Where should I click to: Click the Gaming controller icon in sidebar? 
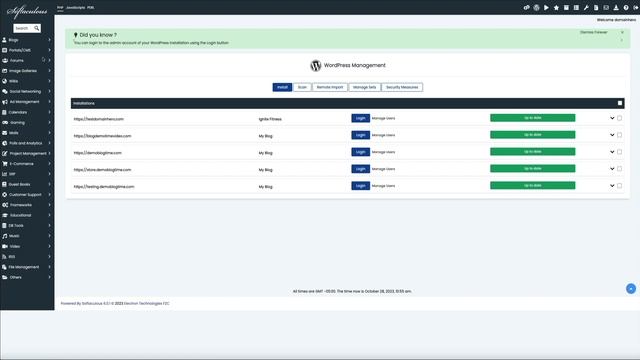(5, 122)
